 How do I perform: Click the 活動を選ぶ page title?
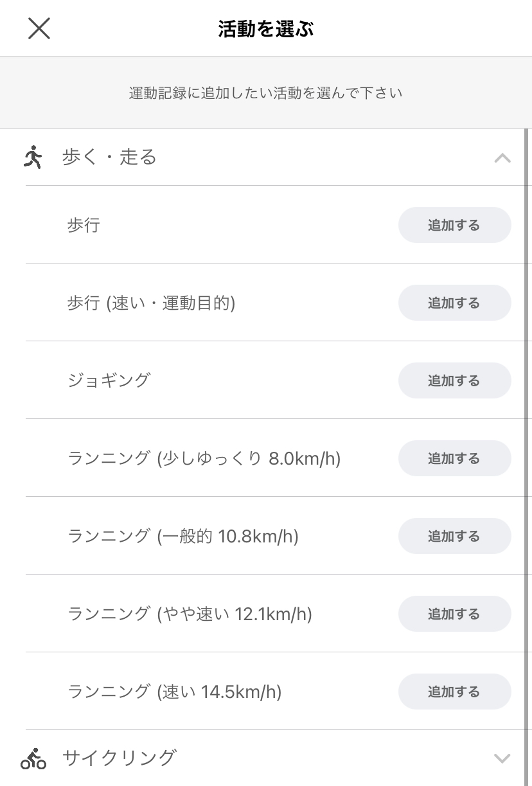coord(265,29)
